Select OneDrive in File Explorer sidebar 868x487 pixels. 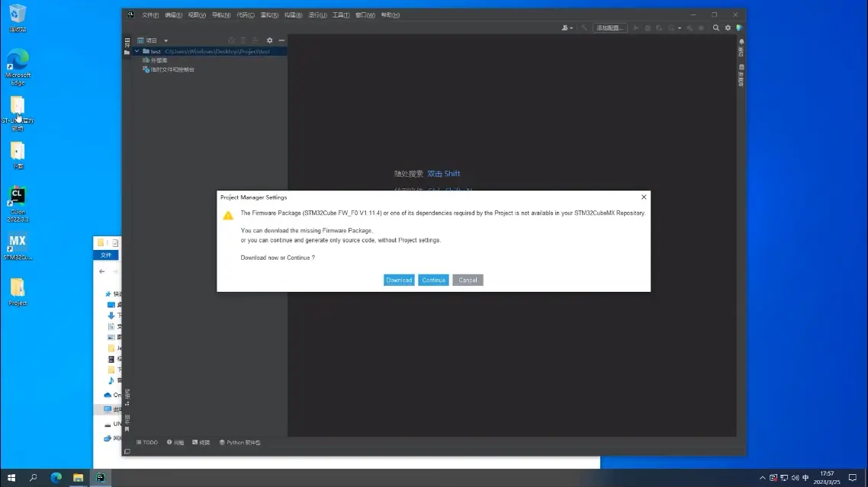(x=113, y=395)
